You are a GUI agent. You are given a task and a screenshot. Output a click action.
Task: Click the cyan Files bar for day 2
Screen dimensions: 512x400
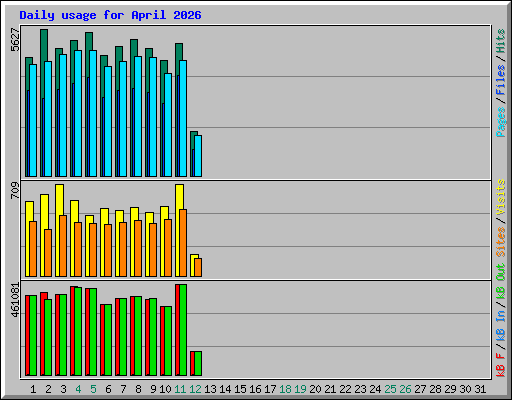tap(48, 119)
